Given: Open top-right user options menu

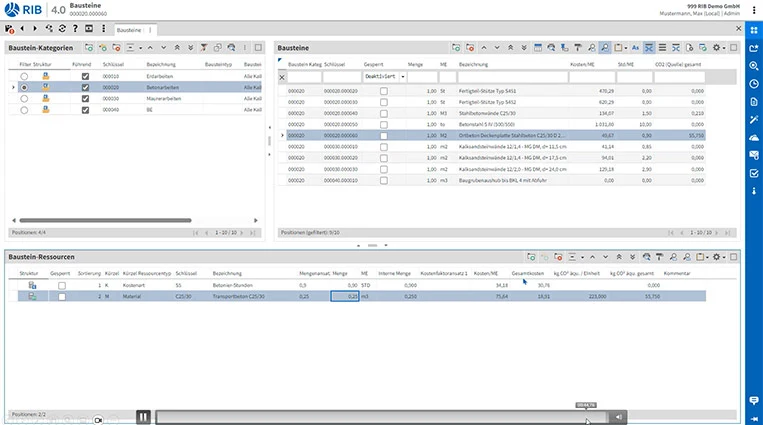Looking at the screenshot, I should (754, 10).
